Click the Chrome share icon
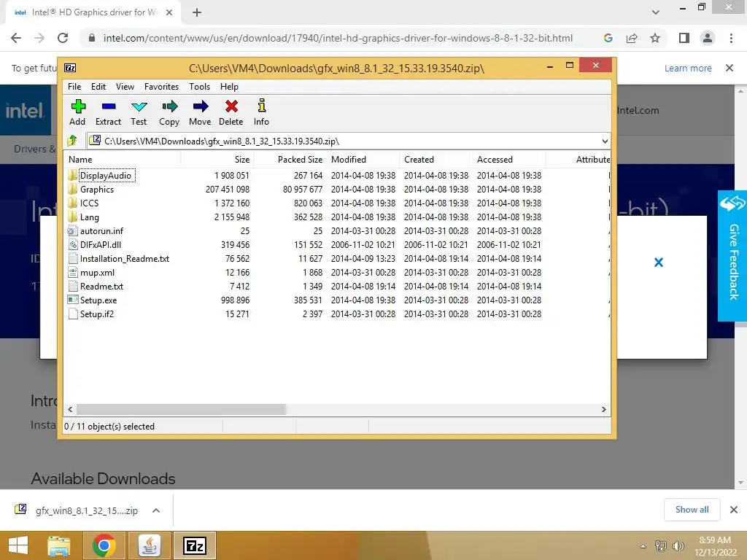Screen dimensions: 747x560 (632, 38)
